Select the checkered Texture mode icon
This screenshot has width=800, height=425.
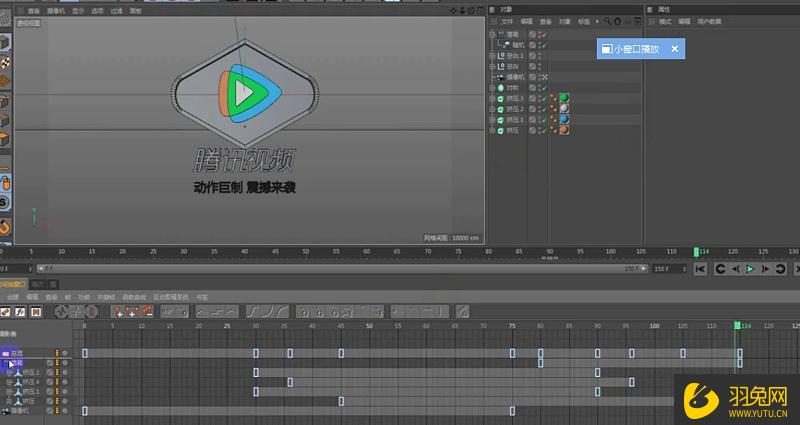pos(5,63)
